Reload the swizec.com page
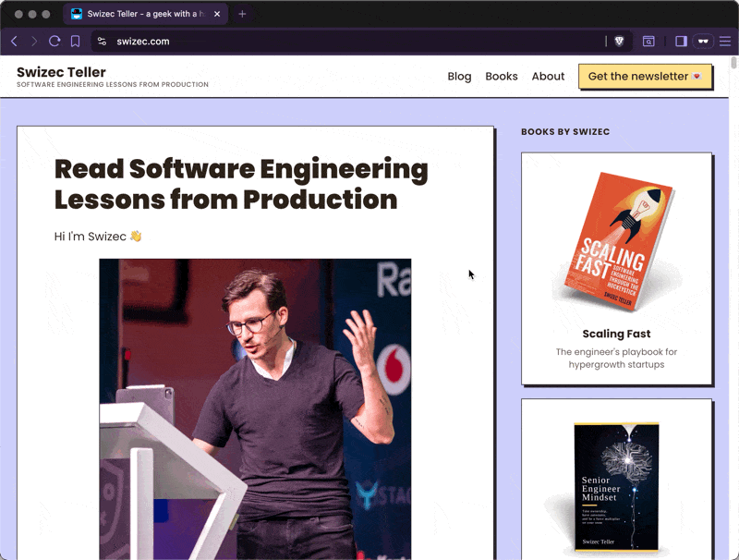Image resolution: width=739 pixels, height=560 pixels. [55, 42]
